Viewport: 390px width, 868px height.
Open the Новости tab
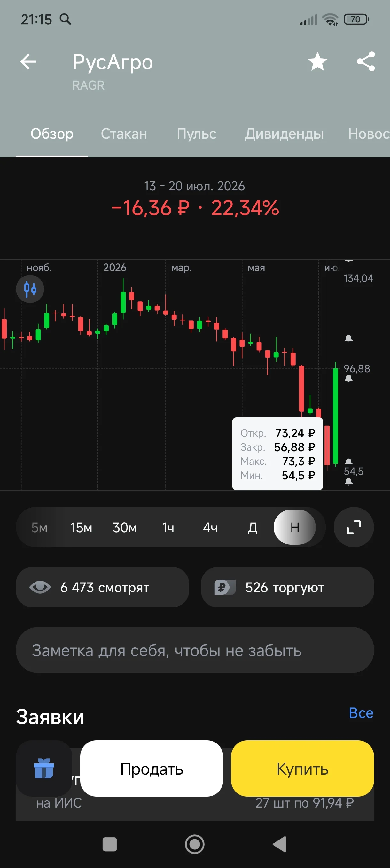click(x=369, y=134)
